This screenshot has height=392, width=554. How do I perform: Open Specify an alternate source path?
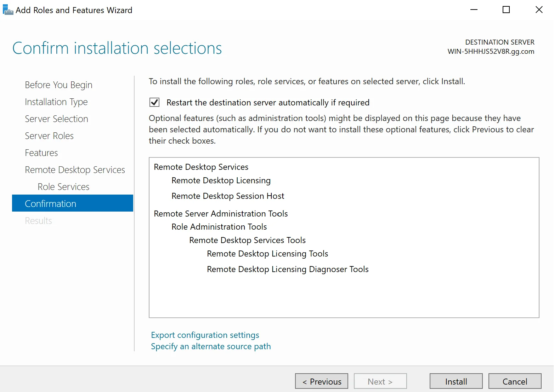point(211,346)
